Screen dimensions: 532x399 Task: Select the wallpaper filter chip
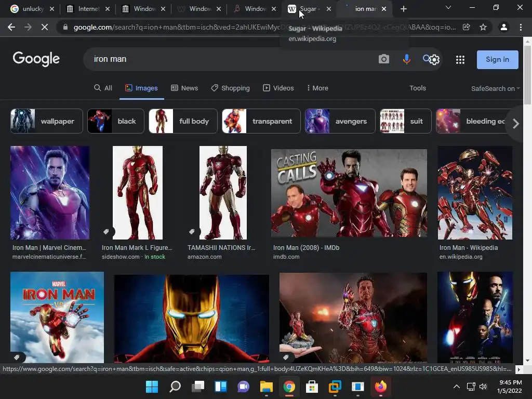(47, 121)
